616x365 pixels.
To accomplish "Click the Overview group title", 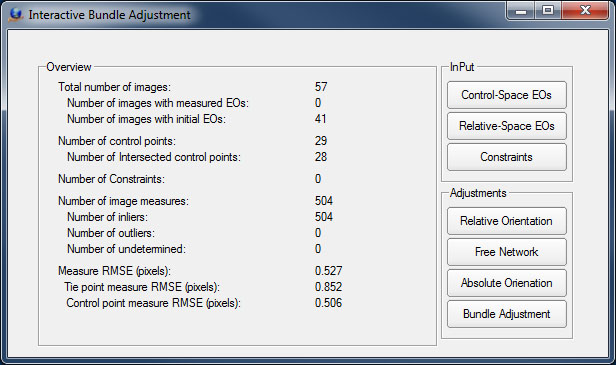I will pos(69,67).
